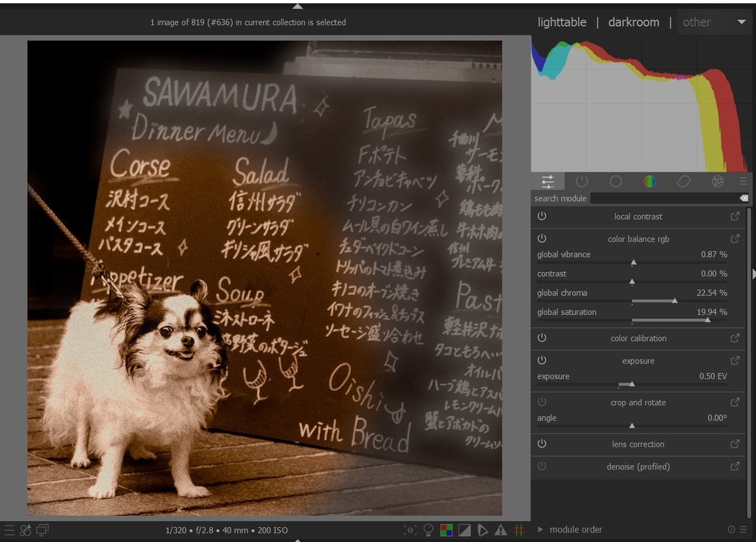756x542 pixels.
Task: Switch to lighttable view
Action: tap(562, 22)
